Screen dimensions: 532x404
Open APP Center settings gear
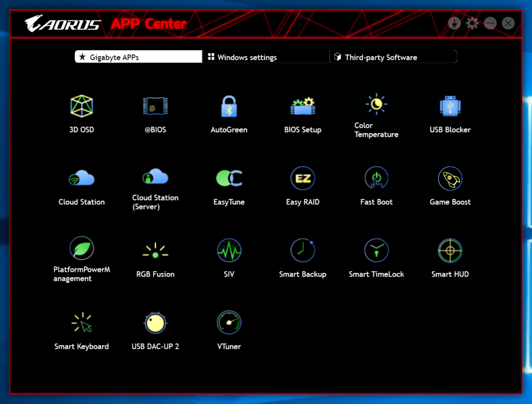coord(472,23)
